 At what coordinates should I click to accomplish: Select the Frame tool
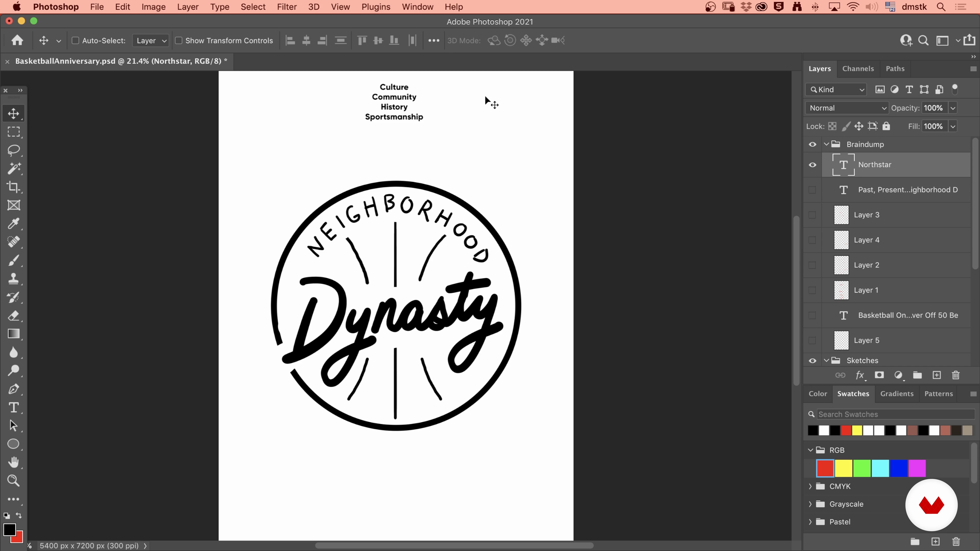(14, 205)
